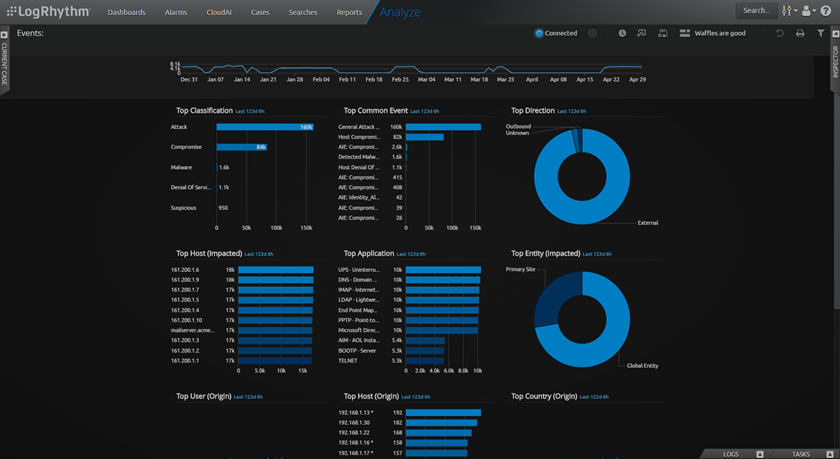This screenshot has width=840, height=459.
Task: Click the LogRhythm logo
Action: (50, 12)
